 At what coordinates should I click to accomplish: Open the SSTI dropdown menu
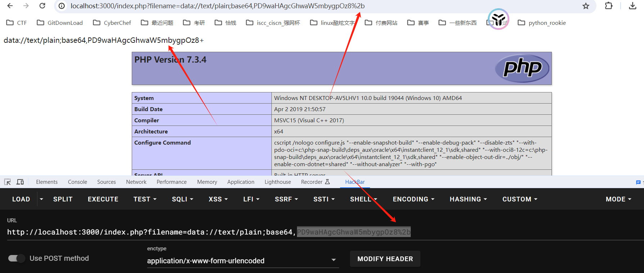coord(324,199)
